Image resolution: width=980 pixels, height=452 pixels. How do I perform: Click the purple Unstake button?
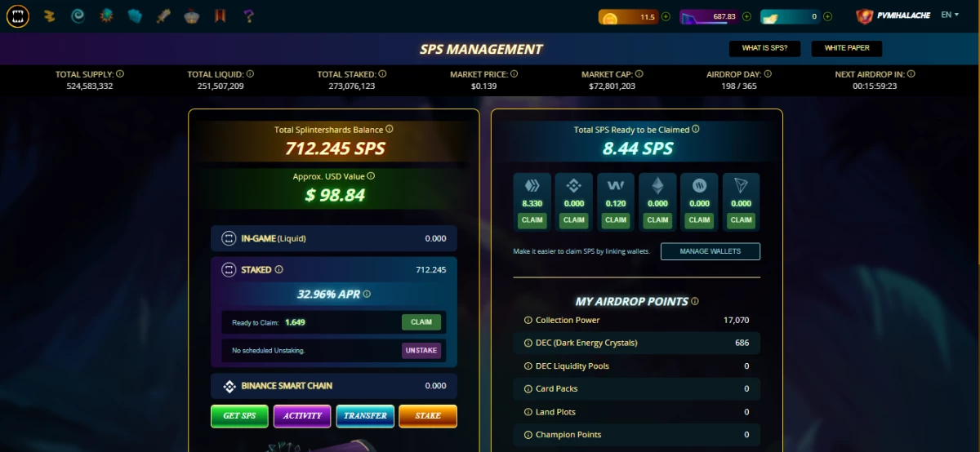[421, 350]
